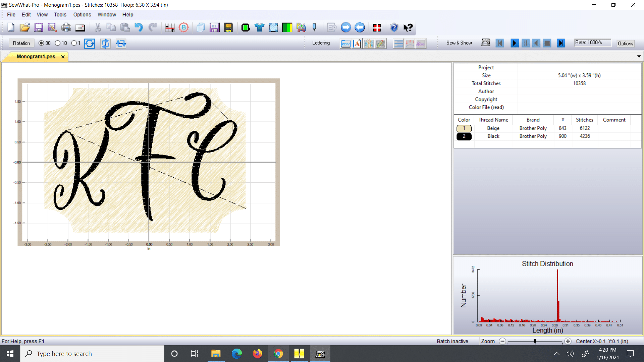
Task: Click the rotate design icon
Action: point(89,43)
